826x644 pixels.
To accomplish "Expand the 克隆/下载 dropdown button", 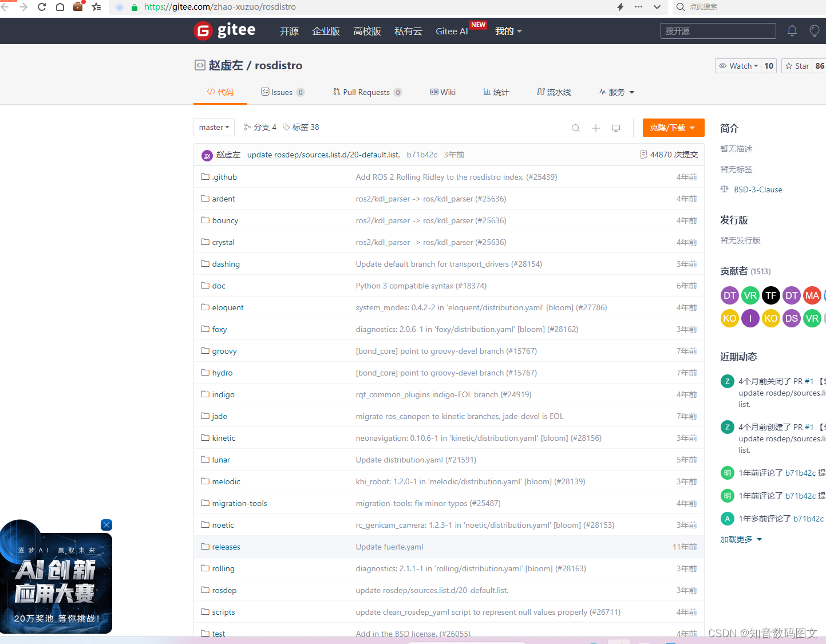I will click(x=673, y=128).
